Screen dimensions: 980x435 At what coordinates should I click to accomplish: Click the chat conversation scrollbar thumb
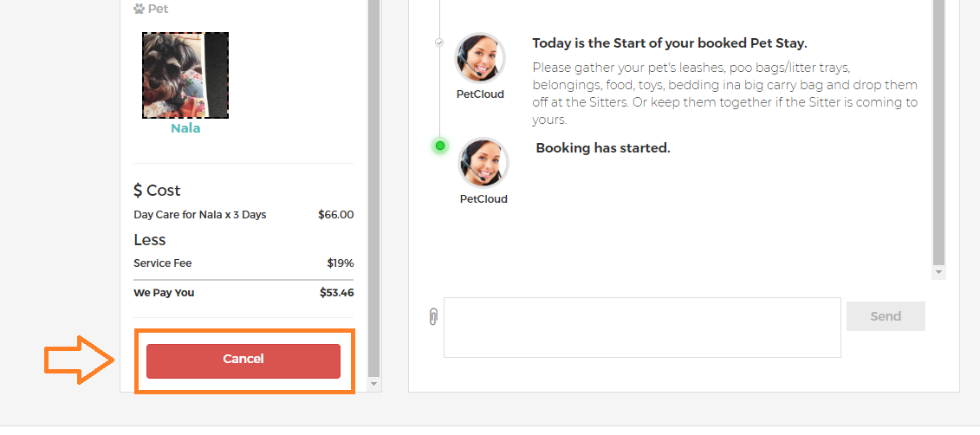click(938, 133)
